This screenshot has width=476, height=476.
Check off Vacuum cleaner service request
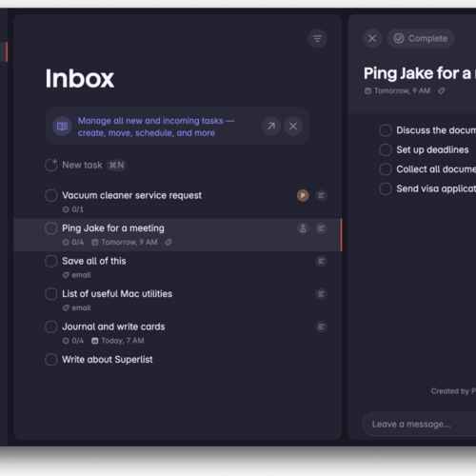pos(51,195)
